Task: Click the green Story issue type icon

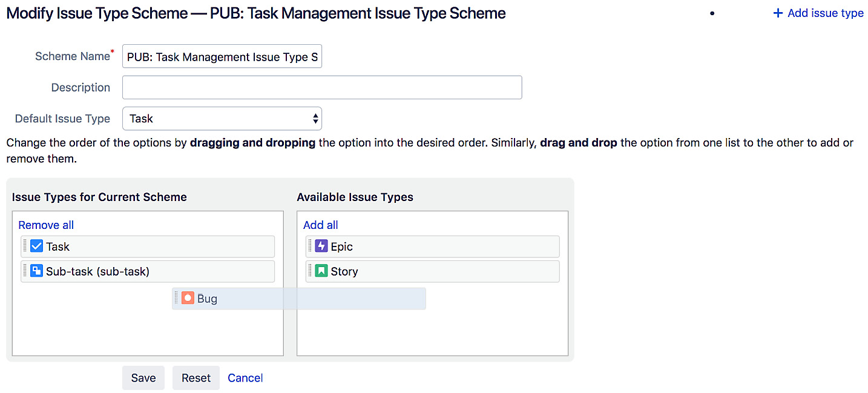Action: point(321,271)
